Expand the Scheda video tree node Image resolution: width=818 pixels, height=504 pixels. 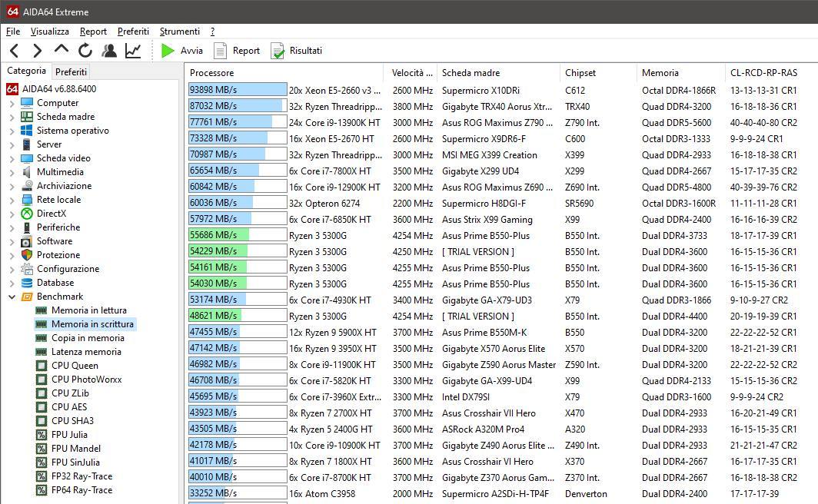12,158
